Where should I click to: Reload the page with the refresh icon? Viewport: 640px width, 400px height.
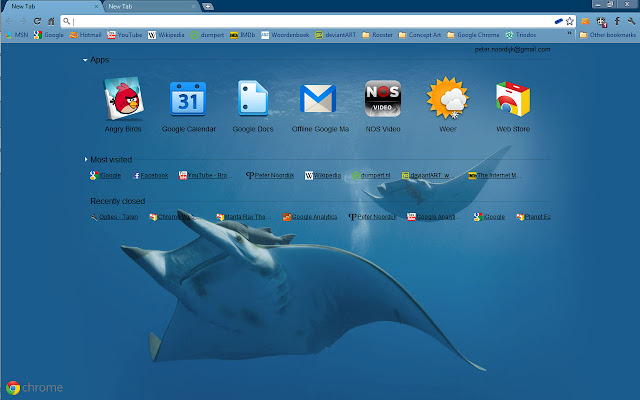[x=36, y=21]
